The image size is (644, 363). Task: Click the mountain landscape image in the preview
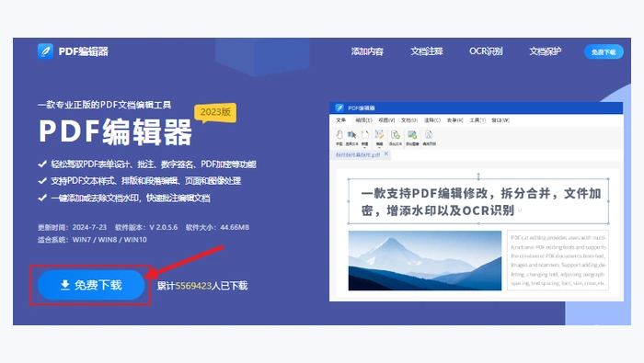425,260
